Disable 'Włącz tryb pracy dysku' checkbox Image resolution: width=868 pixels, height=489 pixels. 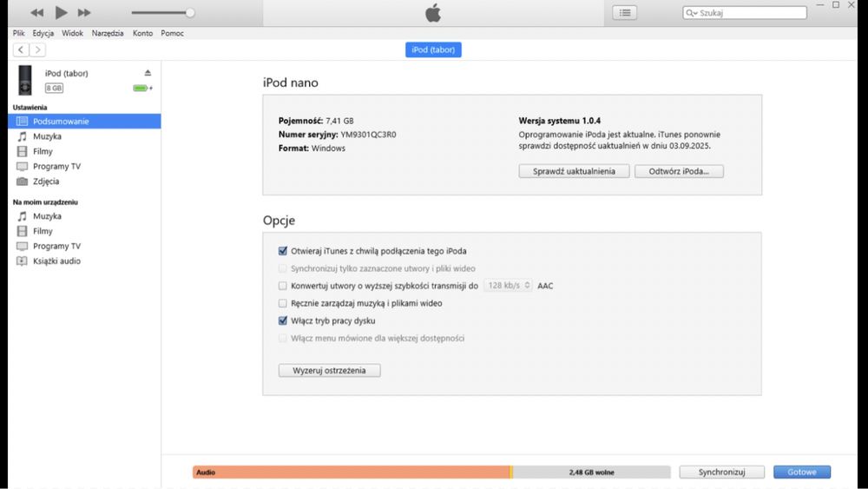[283, 320]
